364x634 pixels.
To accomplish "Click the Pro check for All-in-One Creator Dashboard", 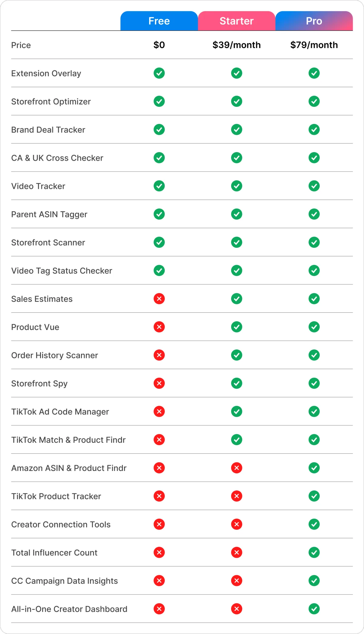I will tap(314, 609).
